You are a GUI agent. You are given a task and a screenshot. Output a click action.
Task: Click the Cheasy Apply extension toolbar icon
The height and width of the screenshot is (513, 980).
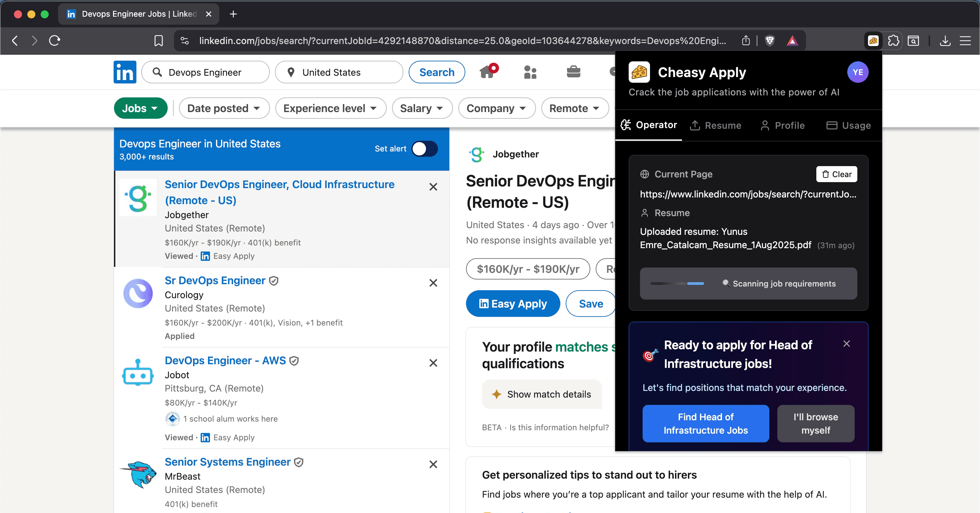tap(873, 40)
